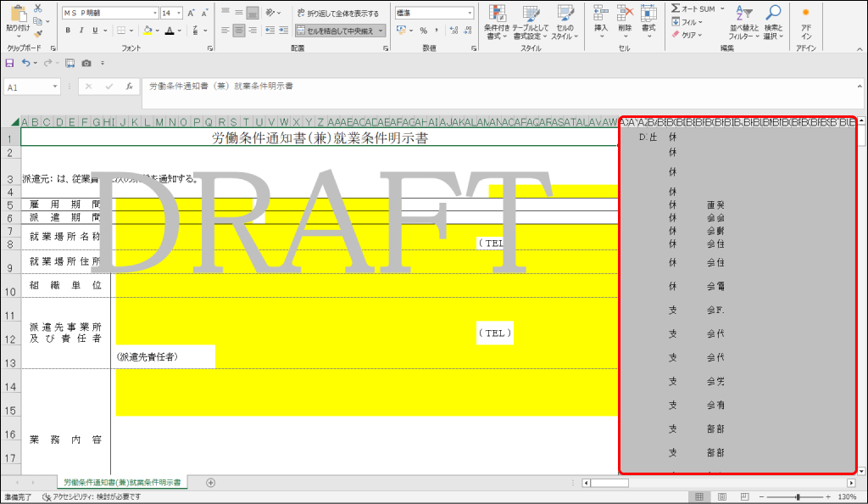Screen dimensions: 868x504
Task: Add a new worksheet with the plus button
Action: click(x=209, y=481)
